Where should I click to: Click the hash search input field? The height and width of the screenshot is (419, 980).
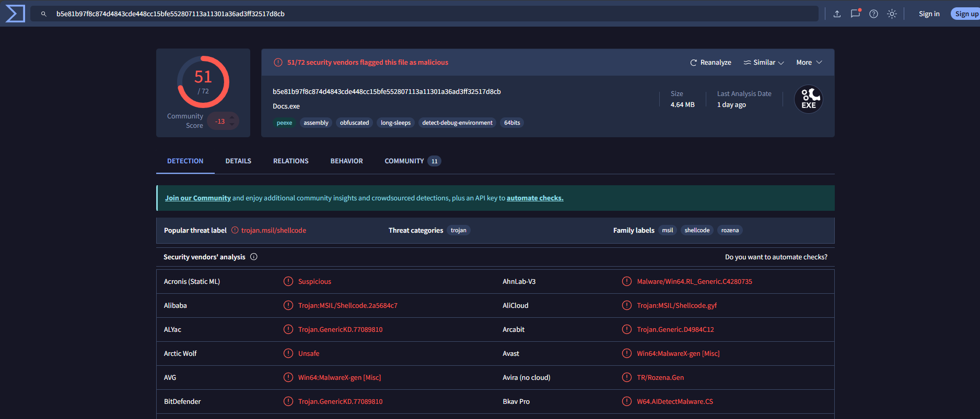pos(418,14)
